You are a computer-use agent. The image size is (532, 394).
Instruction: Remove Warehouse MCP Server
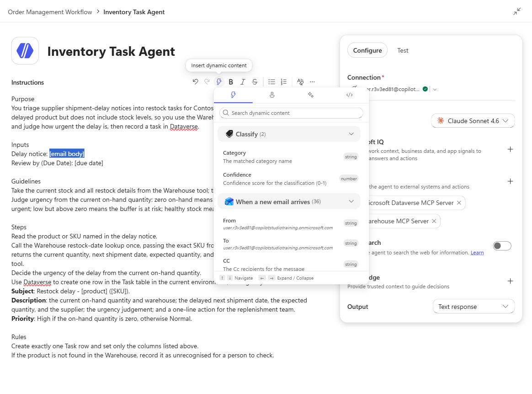434,221
